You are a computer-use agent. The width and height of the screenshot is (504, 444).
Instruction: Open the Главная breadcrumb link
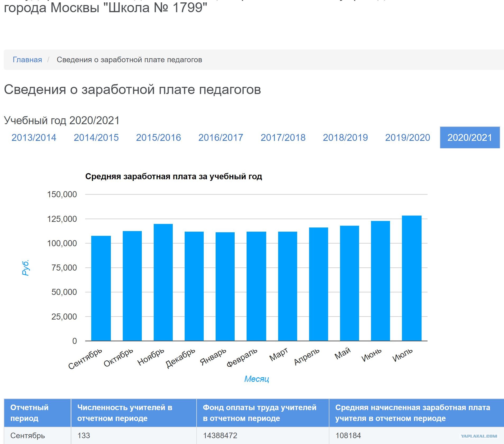27,60
